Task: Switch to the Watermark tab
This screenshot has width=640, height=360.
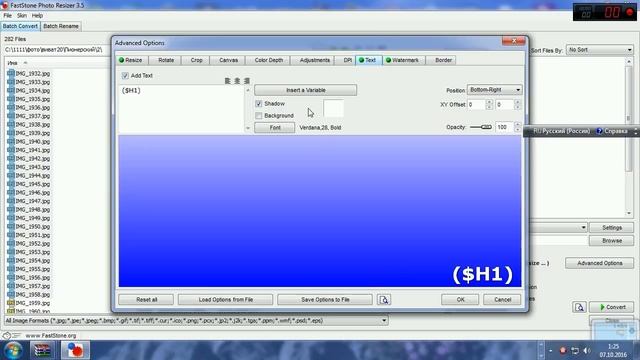Action: (x=403, y=60)
